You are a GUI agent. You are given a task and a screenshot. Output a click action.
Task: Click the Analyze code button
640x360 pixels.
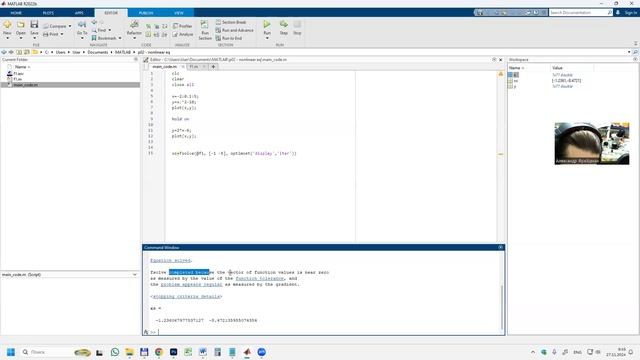pos(183,34)
